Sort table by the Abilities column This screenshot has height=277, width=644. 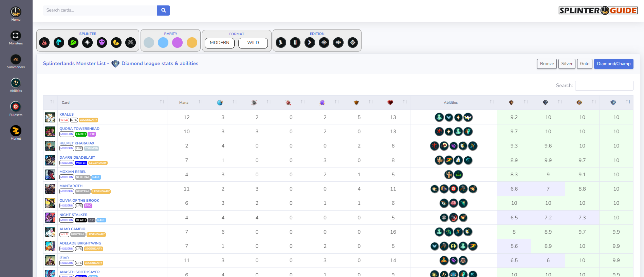454,102
